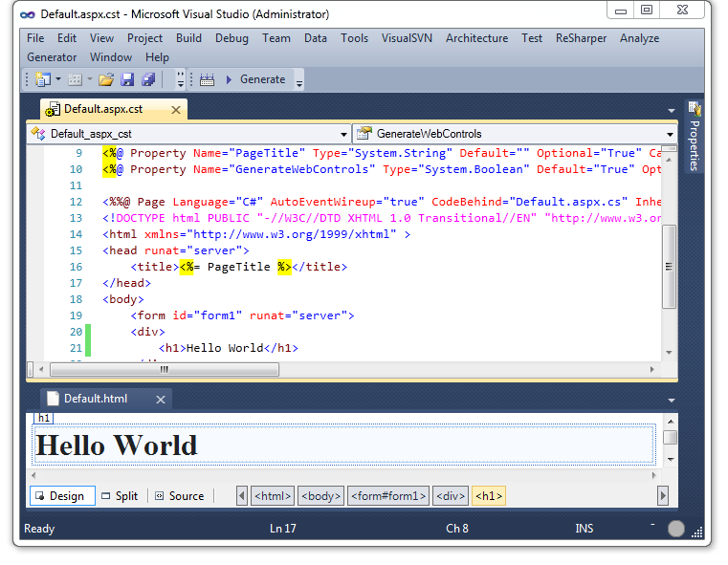728x565 pixels.
Task: Click the editor split bar above the scrollbar
Action: coord(669,149)
